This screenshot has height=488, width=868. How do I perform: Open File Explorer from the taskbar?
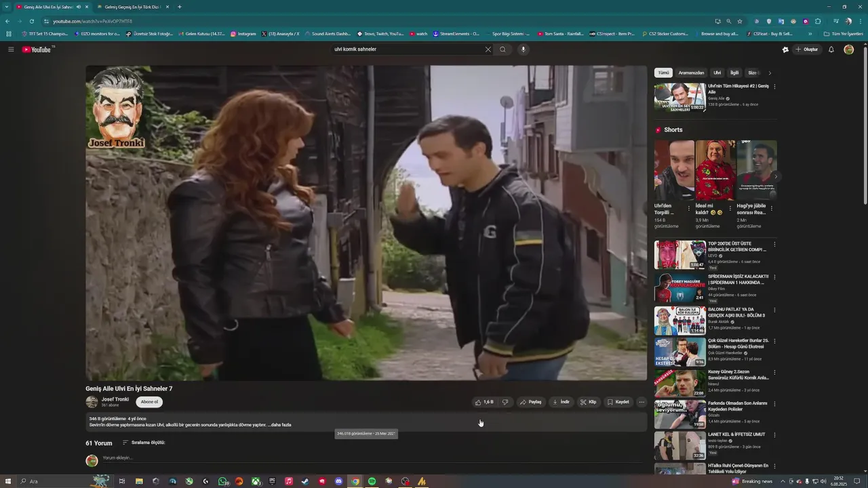pos(139,481)
